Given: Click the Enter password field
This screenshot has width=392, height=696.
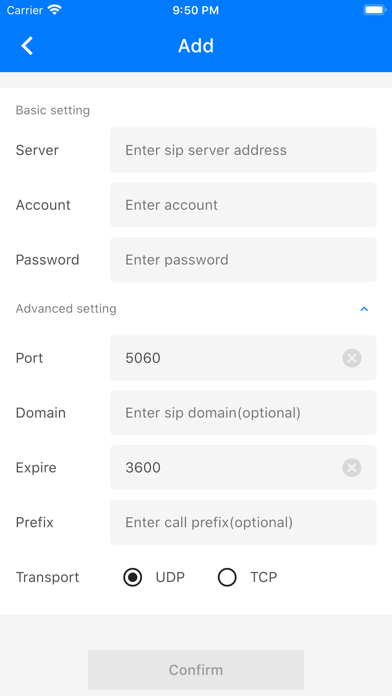Looking at the screenshot, I should pos(243,260).
